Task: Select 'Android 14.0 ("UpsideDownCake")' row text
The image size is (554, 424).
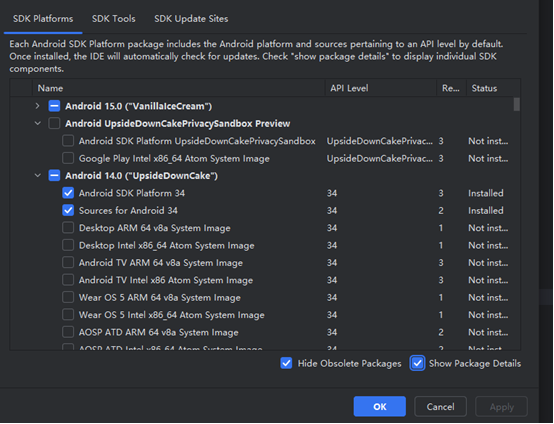Action: pyautogui.click(x=142, y=176)
